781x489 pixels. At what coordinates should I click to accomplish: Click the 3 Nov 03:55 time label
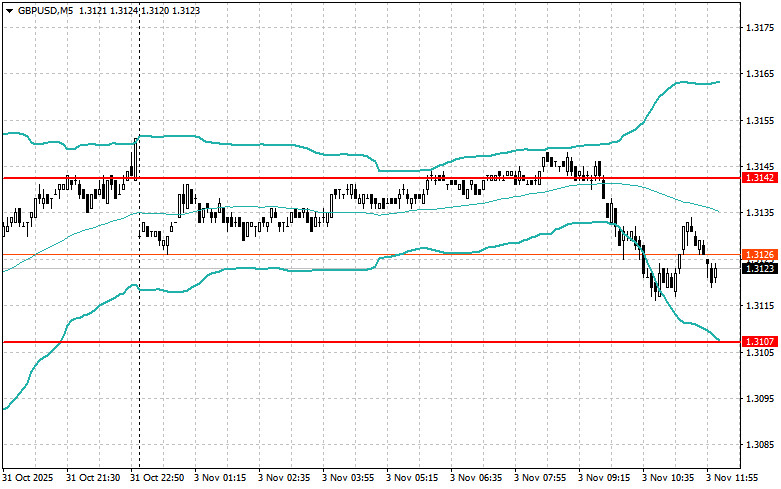pyautogui.click(x=348, y=478)
